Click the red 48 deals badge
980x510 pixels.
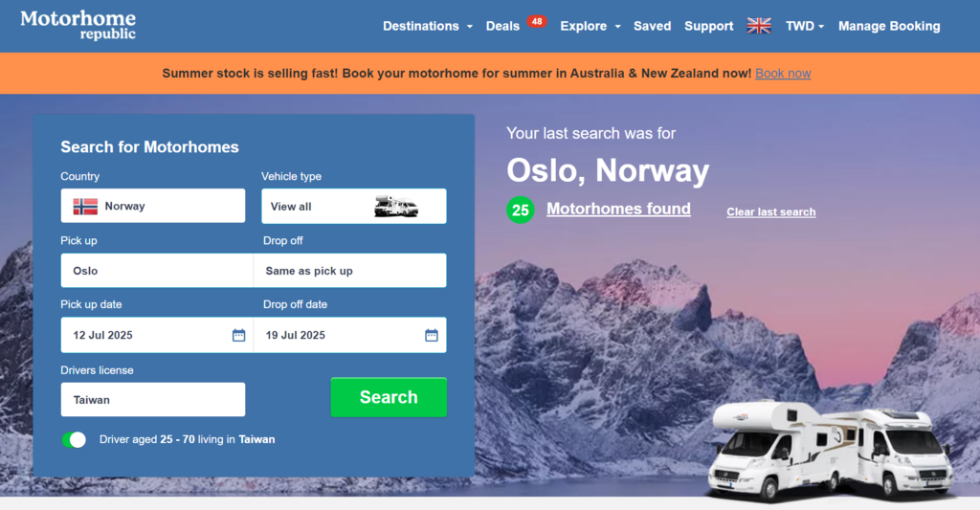coord(536,21)
